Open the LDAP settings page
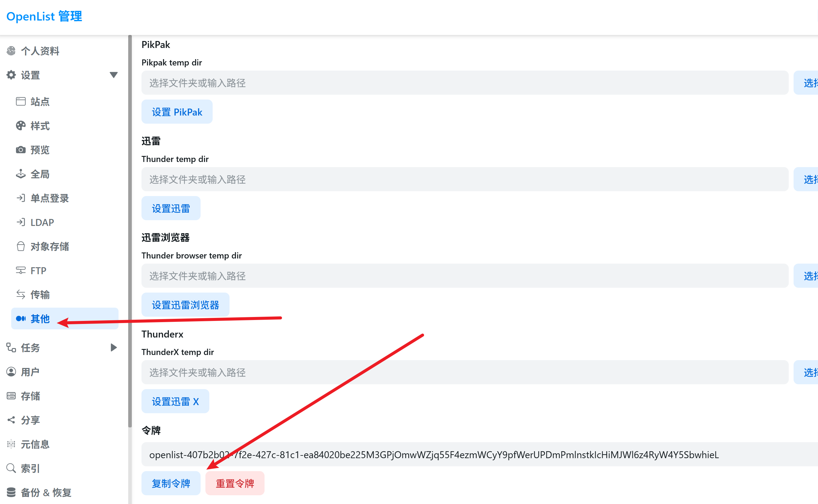The image size is (818, 504). (42, 222)
